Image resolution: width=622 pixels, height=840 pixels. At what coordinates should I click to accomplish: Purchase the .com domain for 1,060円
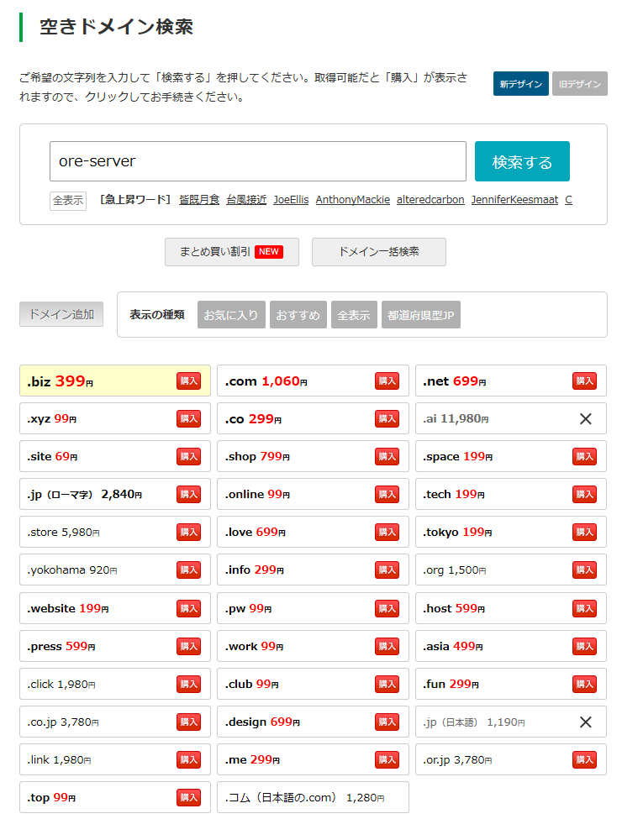[387, 381]
